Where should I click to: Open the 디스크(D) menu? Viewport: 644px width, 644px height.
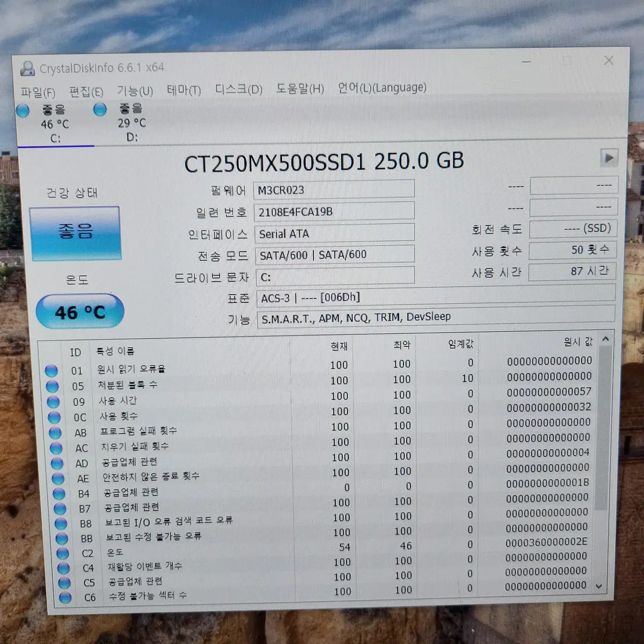(239, 89)
